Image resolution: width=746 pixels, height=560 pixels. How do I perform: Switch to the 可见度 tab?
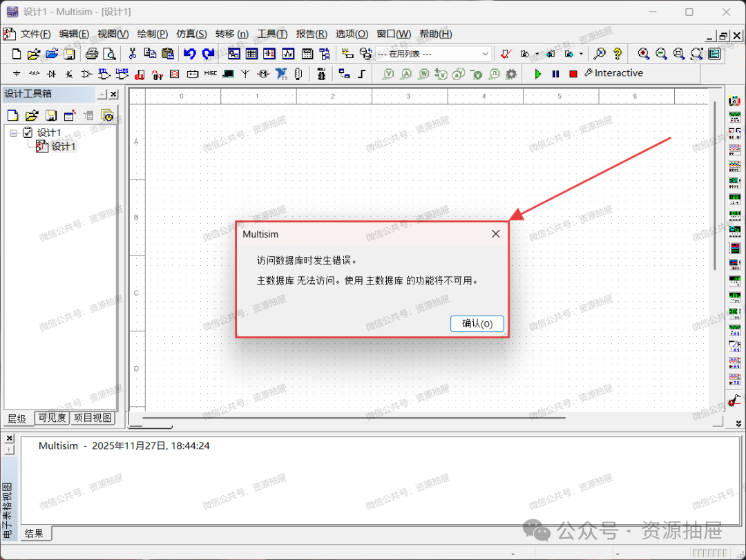pyautogui.click(x=52, y=418)
